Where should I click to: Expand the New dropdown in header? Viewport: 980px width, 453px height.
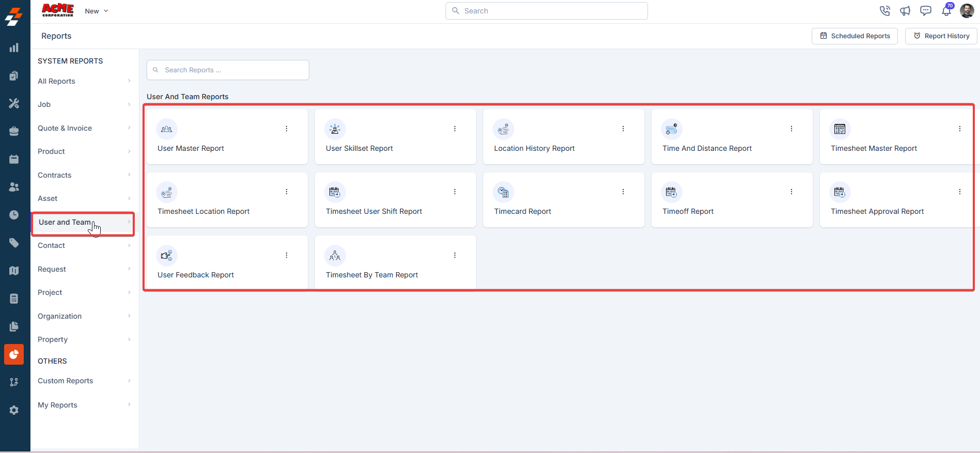coord(97,11)
